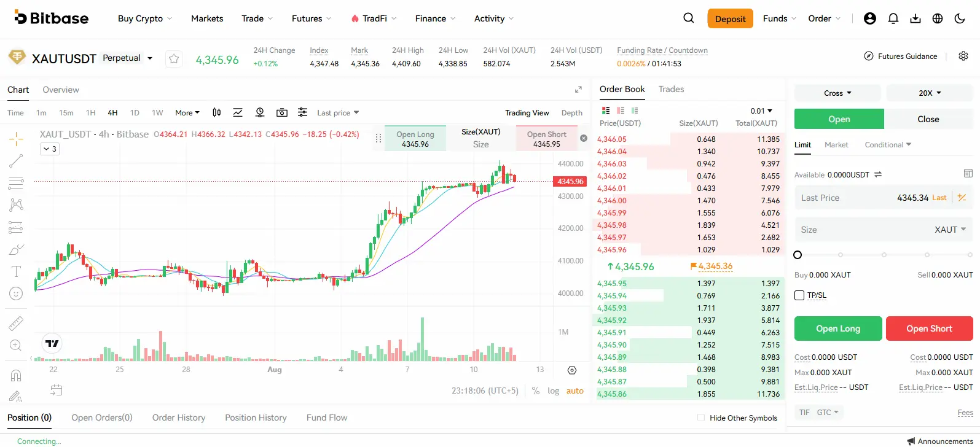Screen dimensions: 980x447
Task: Open the Order History tab
Action: click(x=179, y=418)
